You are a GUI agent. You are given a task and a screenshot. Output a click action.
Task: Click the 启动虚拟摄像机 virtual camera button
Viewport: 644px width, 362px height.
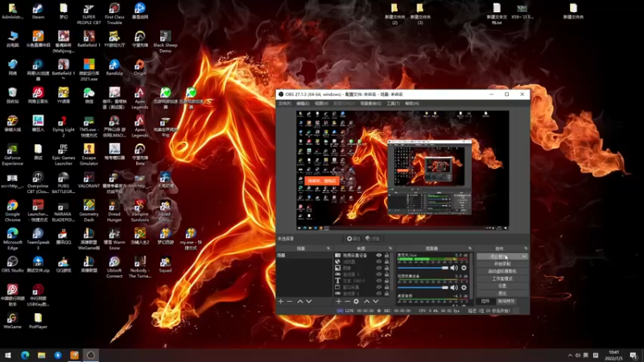(x=502, y=271)
